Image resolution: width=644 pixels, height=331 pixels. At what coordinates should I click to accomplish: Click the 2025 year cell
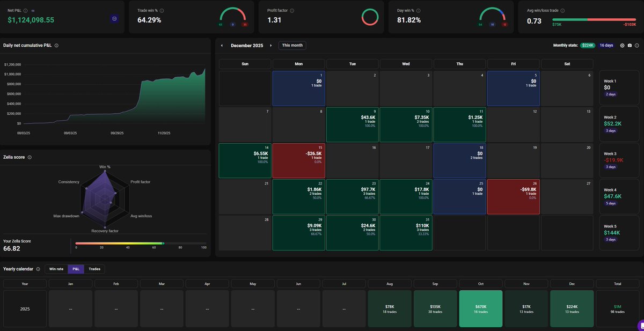pos(25,308)
